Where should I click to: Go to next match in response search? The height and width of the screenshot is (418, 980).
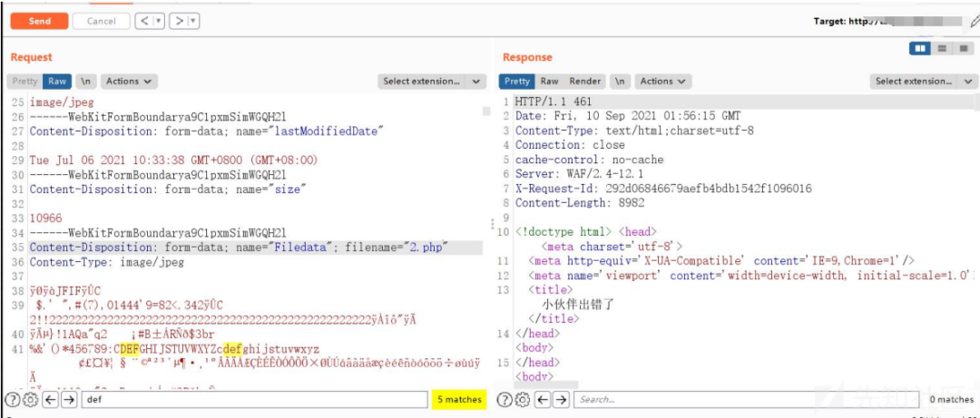coord(562,399)
